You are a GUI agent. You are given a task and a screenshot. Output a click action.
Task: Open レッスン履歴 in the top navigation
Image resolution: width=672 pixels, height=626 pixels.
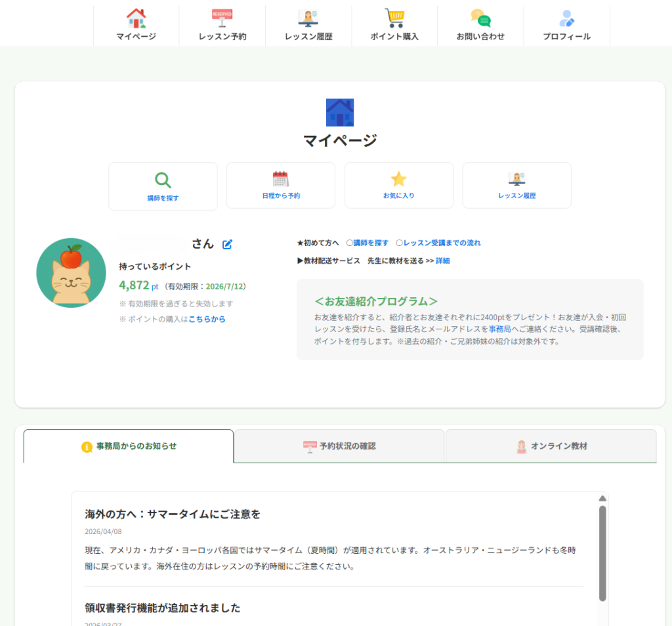coord(308,25)
